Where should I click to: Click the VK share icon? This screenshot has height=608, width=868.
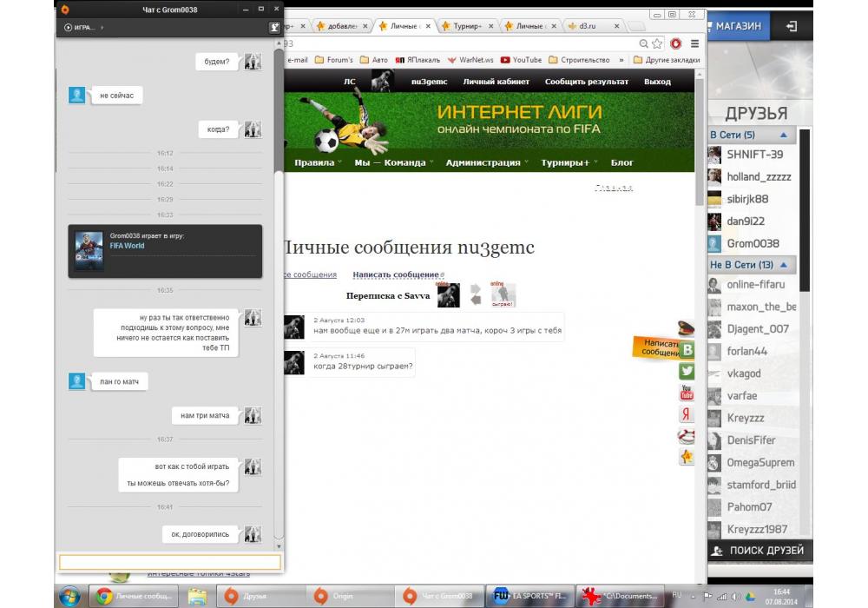[687, 350]
